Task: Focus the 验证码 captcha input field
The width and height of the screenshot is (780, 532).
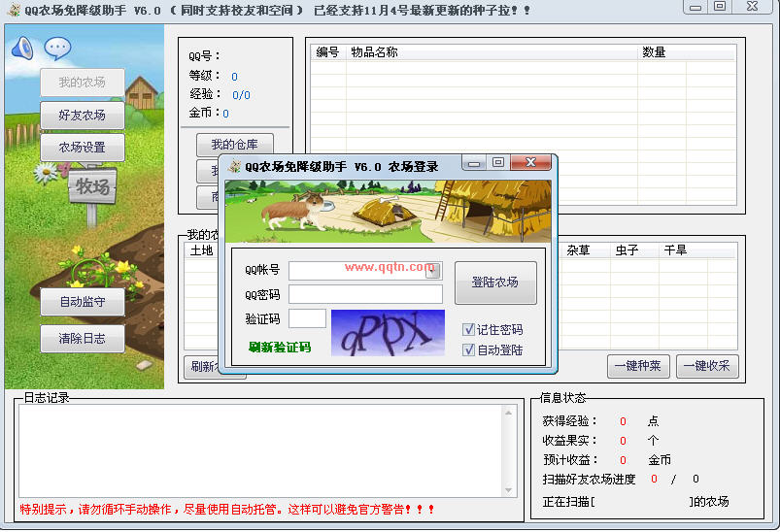Action: (307, 318)
